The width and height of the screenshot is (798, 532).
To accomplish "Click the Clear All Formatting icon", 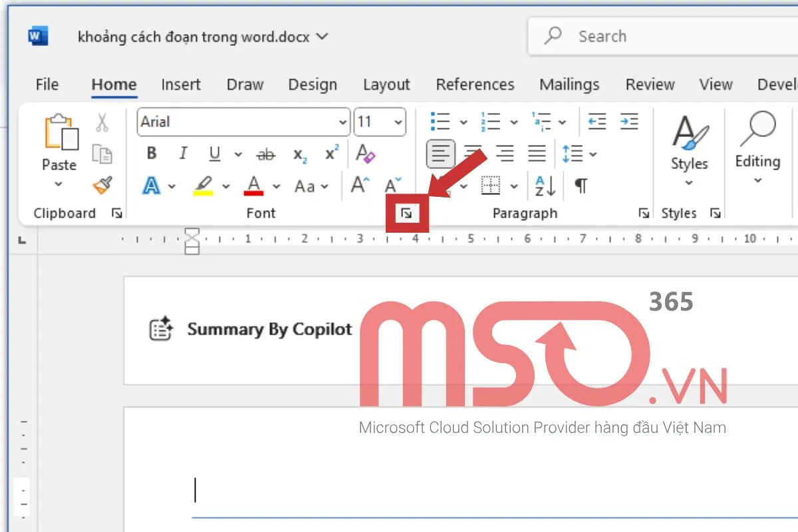I will point(365,154).
